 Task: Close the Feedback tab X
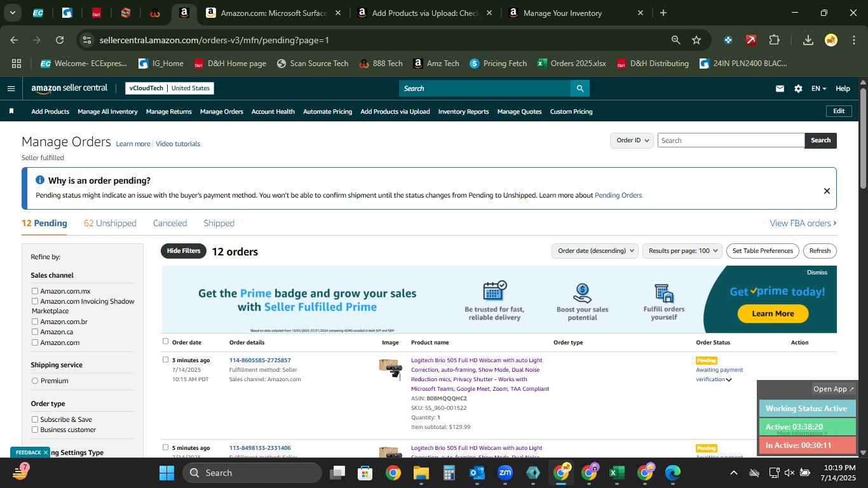coord(46,452)
